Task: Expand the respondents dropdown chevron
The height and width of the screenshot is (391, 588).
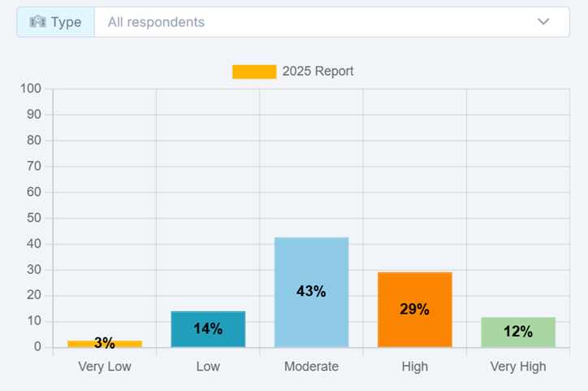Action: (x=543, y=22)
